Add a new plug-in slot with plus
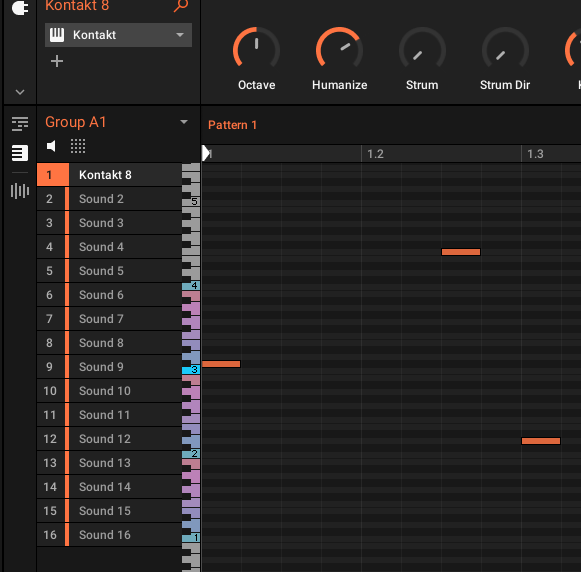581x572 pixels. (x=57, y=61)
